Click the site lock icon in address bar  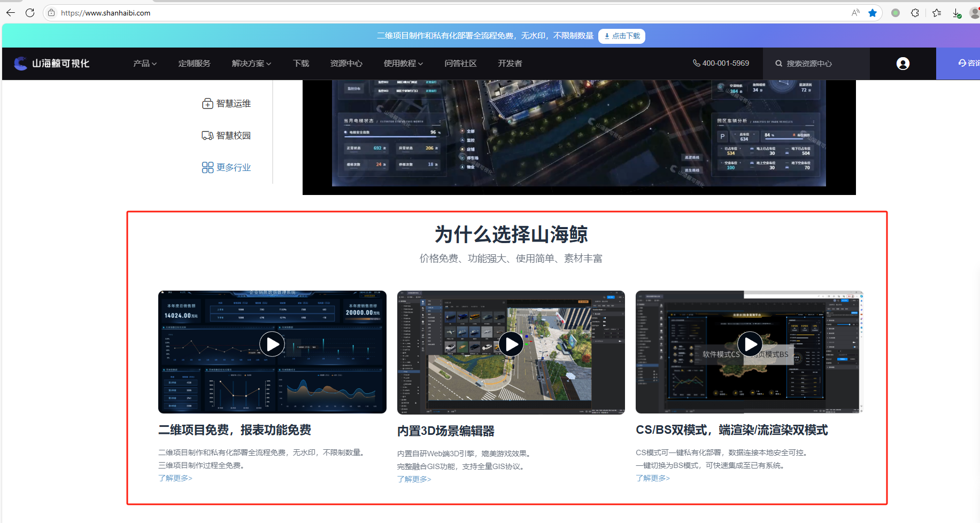click(x=51, y=13)
